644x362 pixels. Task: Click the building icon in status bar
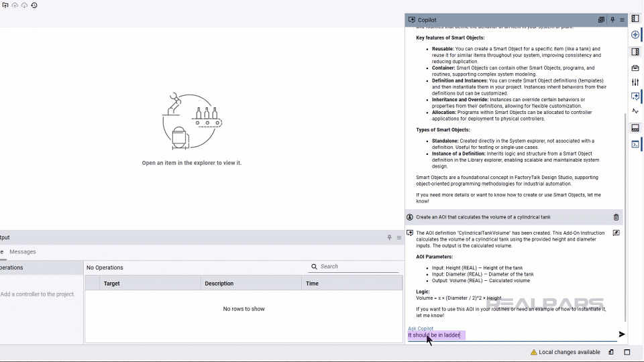(611, 352)
